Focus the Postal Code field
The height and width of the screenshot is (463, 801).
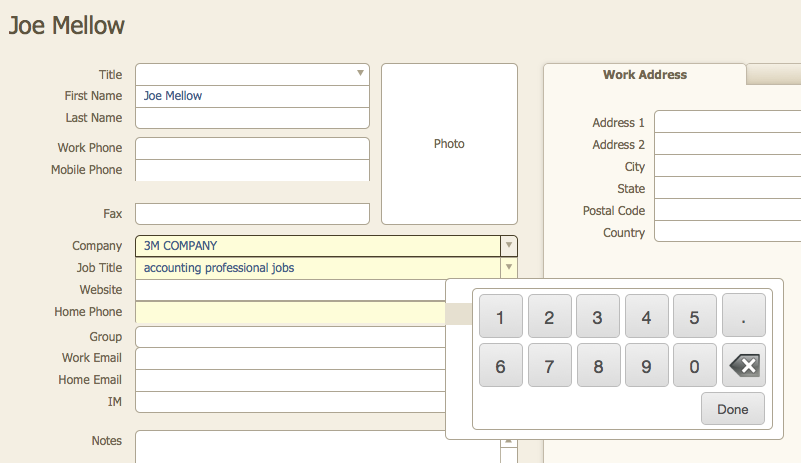point(727,211)
